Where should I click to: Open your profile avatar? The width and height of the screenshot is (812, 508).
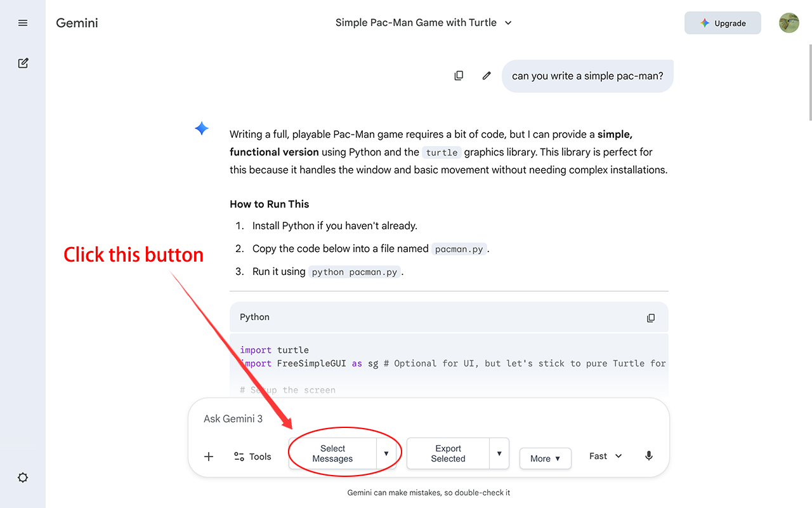point(789,22)
